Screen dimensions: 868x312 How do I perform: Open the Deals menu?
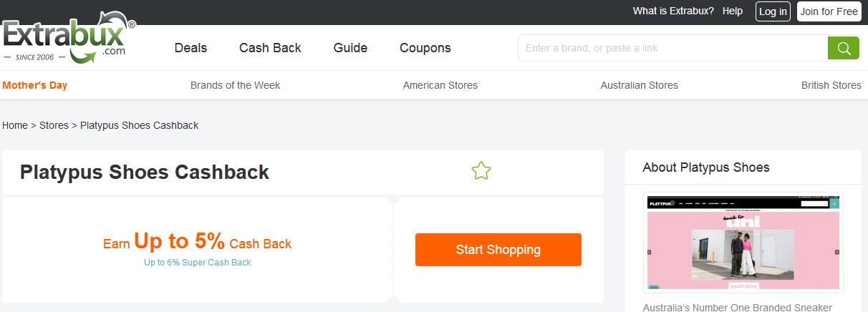pyautogui.click(x=191, y=48)
